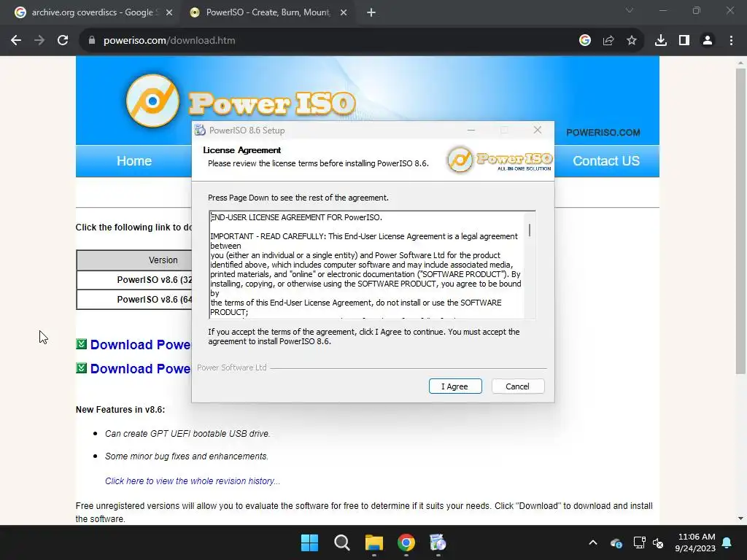Click the Version table header

click(x=134, y=260)
